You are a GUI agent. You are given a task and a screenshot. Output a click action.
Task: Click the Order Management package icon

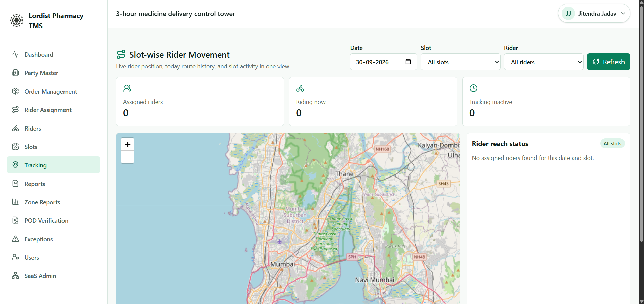click(x=15, y=91)
